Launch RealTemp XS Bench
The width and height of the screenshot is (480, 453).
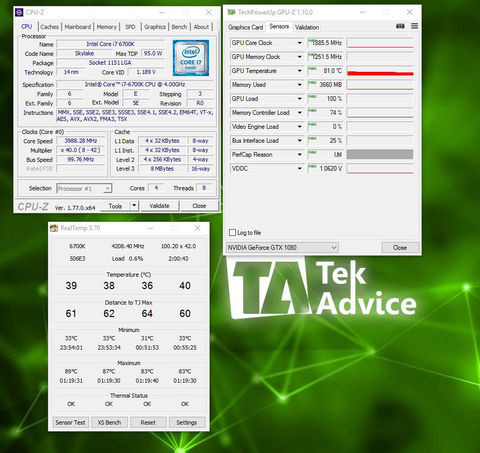(109, 422)
